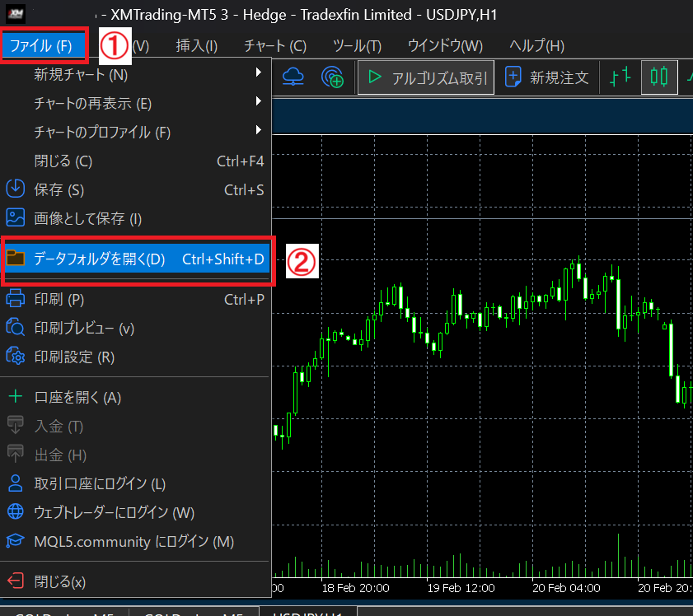Open the ヘルプ (H) menu
This screenshot has width=693, height=616.
(536, 46)
